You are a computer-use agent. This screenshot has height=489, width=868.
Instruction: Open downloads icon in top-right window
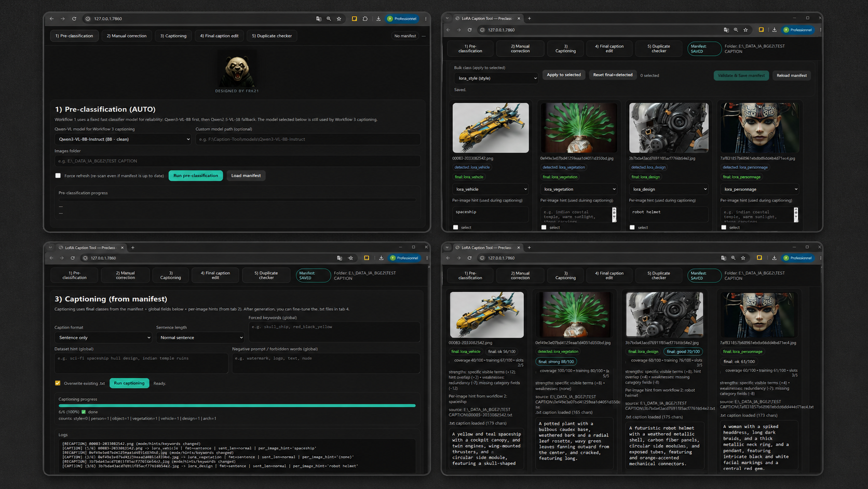[x=775, y=30]
